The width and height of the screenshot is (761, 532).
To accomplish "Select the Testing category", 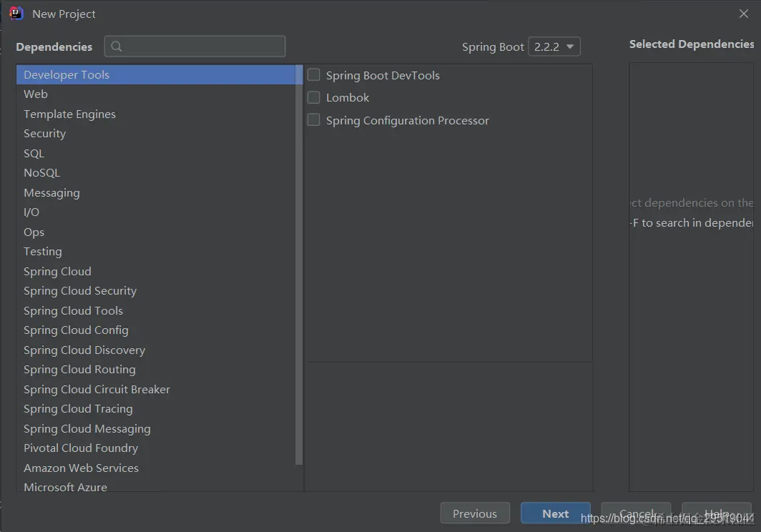I will [x=156, y=252].
